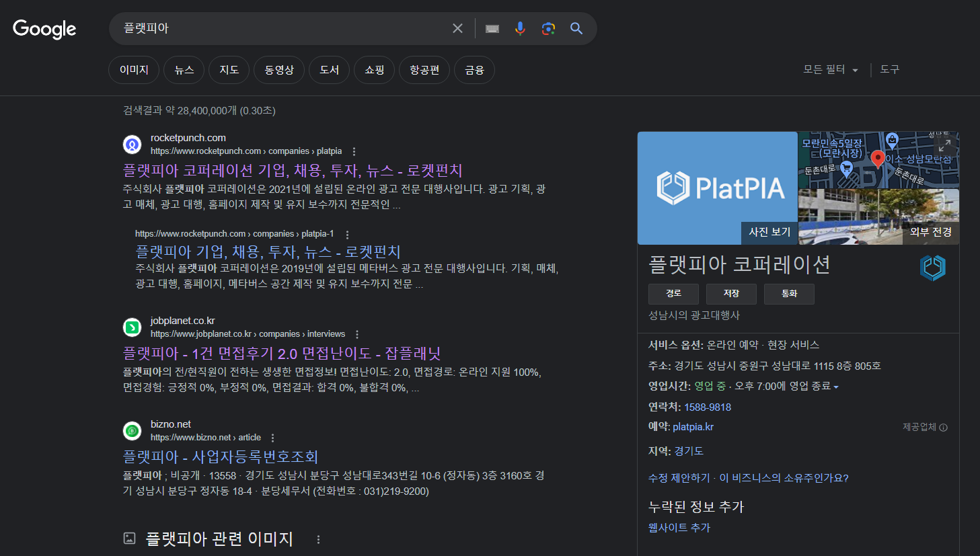Click the 경기도 region link

689,451
